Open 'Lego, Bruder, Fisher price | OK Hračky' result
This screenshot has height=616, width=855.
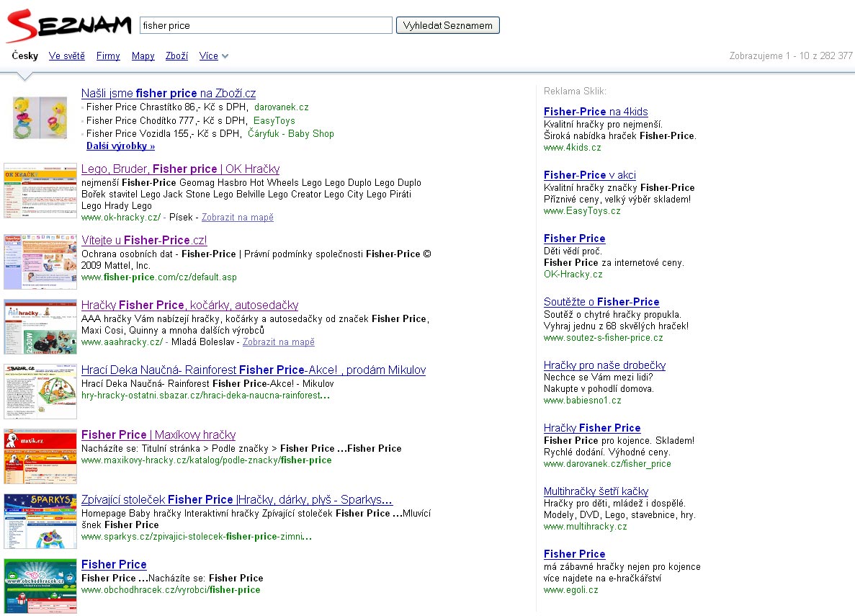click(x=181, y=169)
